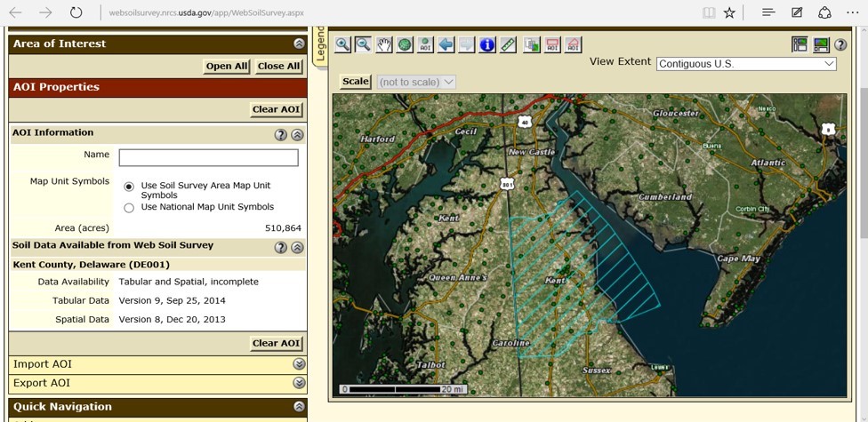This screenshot has height=422, width=868.
Task: Open the vertical Legend tab
Action: point(321,44)
